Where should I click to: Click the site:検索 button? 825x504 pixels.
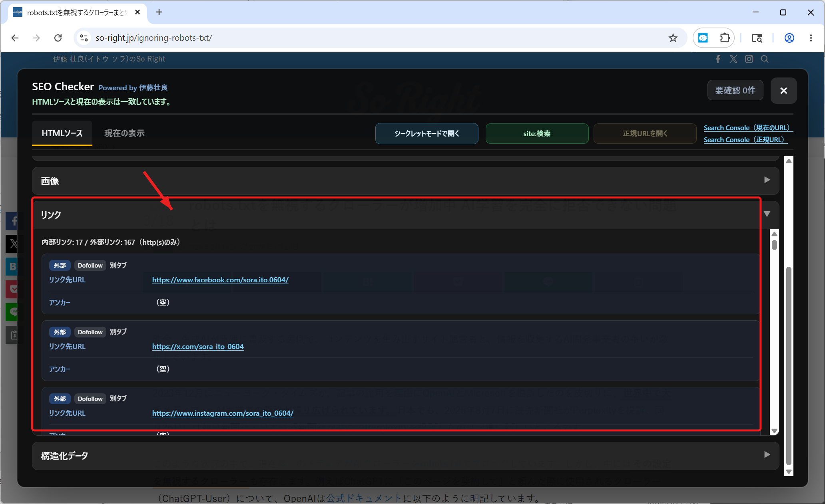click(x=537, y=133)
